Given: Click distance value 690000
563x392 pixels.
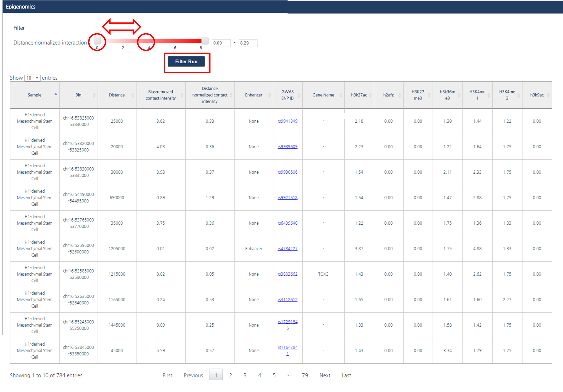Looking at the screenshot, I should [117, 197].
